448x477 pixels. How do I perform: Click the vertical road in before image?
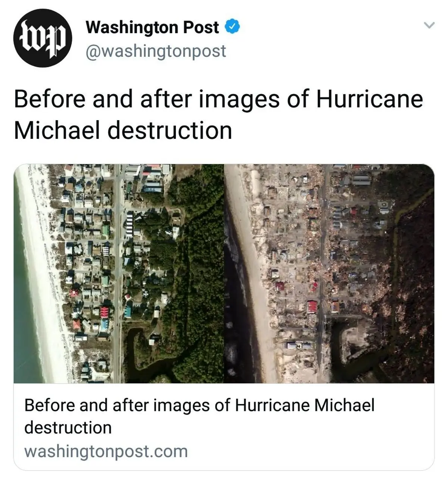(x=118, y=274)
